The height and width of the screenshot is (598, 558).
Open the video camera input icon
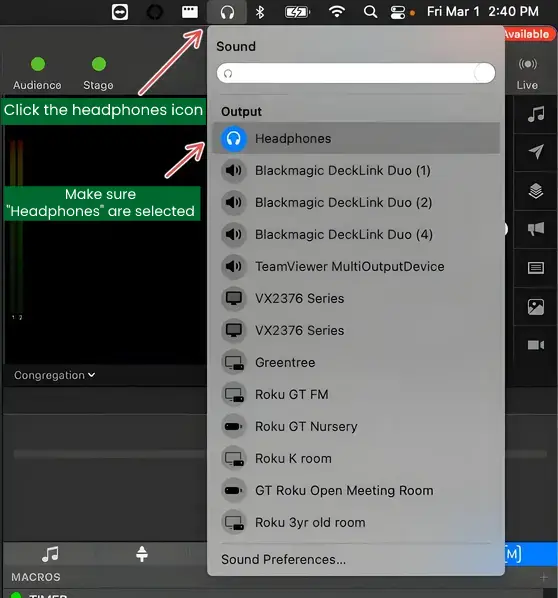tap(536, 345)
